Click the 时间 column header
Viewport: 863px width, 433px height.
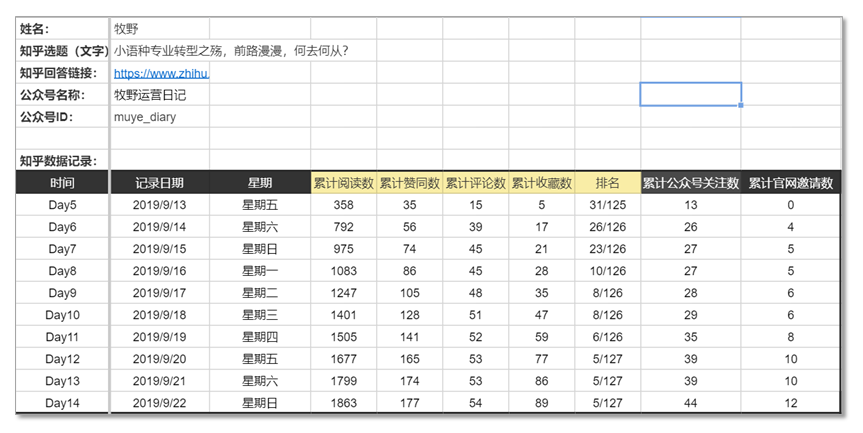tap(62, 183)
